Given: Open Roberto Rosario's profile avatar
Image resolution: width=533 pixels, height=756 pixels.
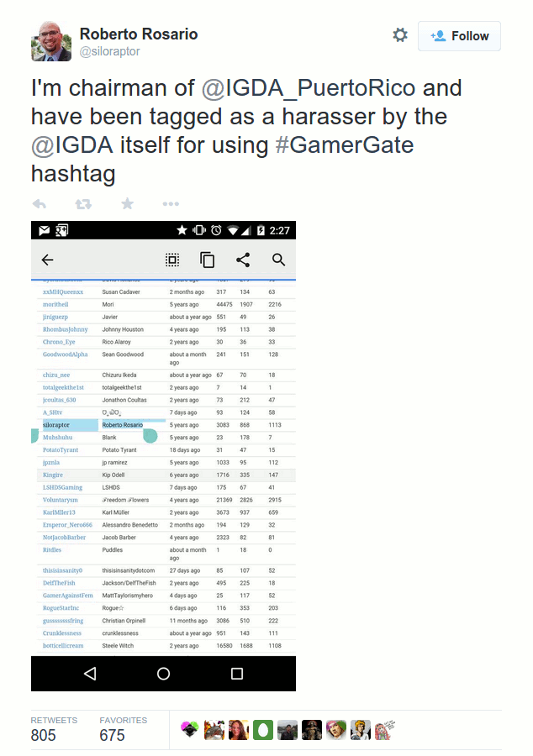Looking at the screenshot, I should [51, 41].
